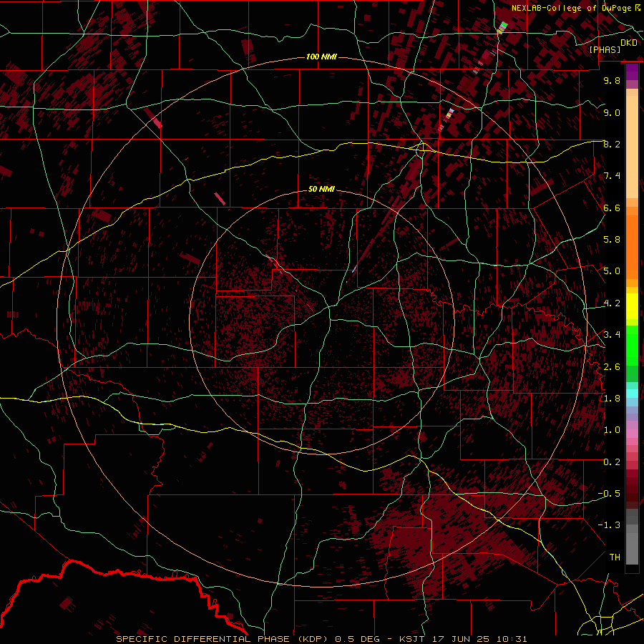Click the 5.0 scale value

click(612, 271)
